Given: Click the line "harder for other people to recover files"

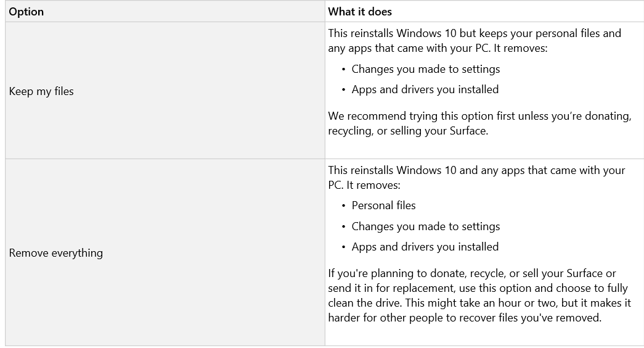Looking at the screenshot, I should [465, 318].
